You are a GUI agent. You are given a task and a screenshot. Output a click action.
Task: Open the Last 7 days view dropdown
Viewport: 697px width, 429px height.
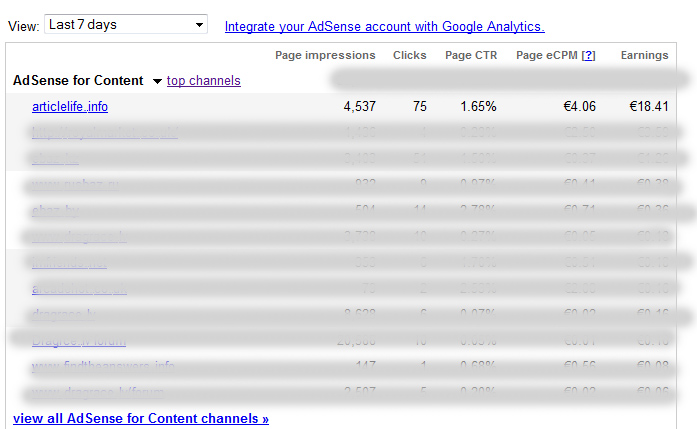point(126,24)
